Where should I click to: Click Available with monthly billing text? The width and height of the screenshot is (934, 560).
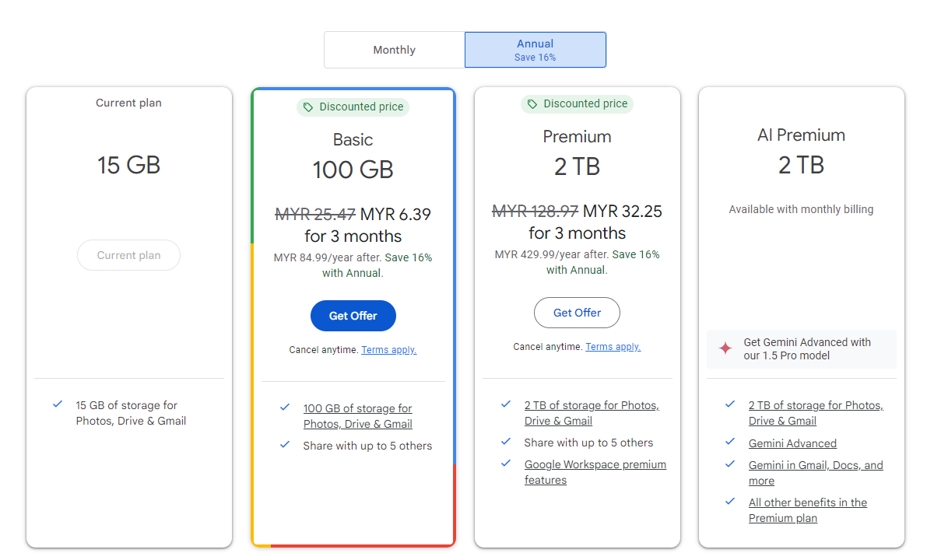[802, 209]
